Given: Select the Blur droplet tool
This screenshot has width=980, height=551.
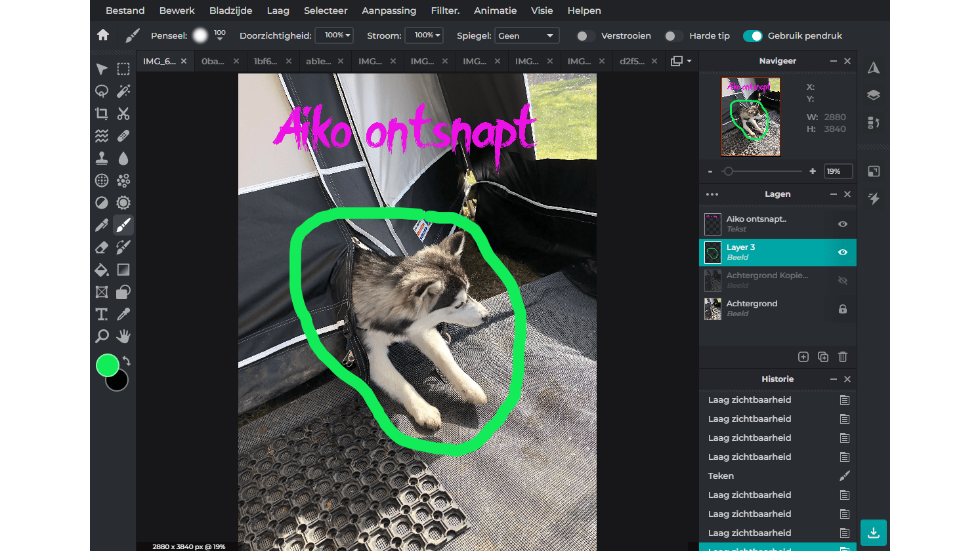Looking at the screenshot, I should pos(123,158).
